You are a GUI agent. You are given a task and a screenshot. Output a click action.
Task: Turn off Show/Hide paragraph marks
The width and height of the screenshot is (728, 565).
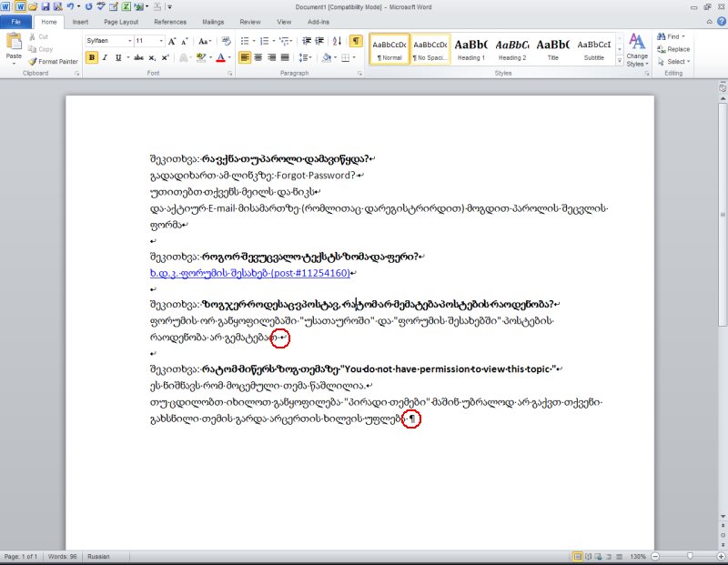pyautogui.click(x=357, y=41)
